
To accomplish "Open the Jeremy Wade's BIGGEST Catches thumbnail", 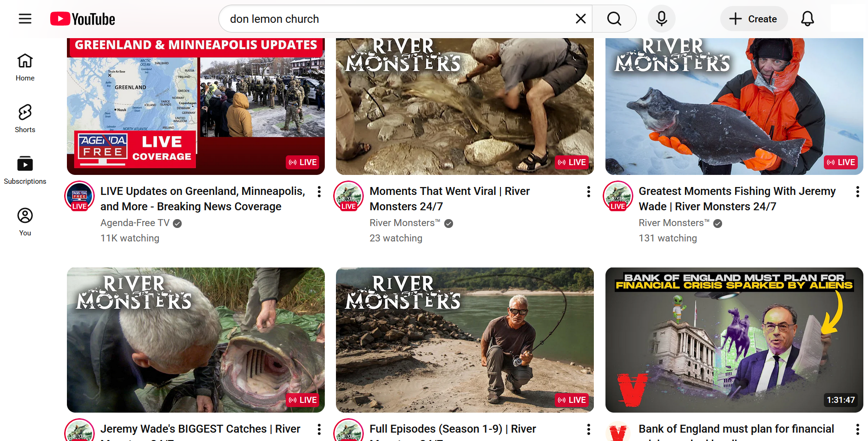I will [196, 340].
